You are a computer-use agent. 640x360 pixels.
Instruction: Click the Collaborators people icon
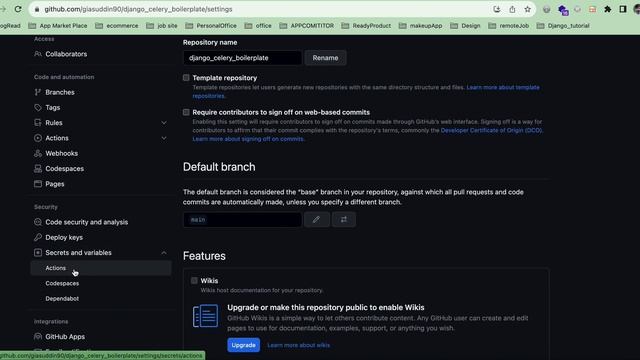[38, 54]
